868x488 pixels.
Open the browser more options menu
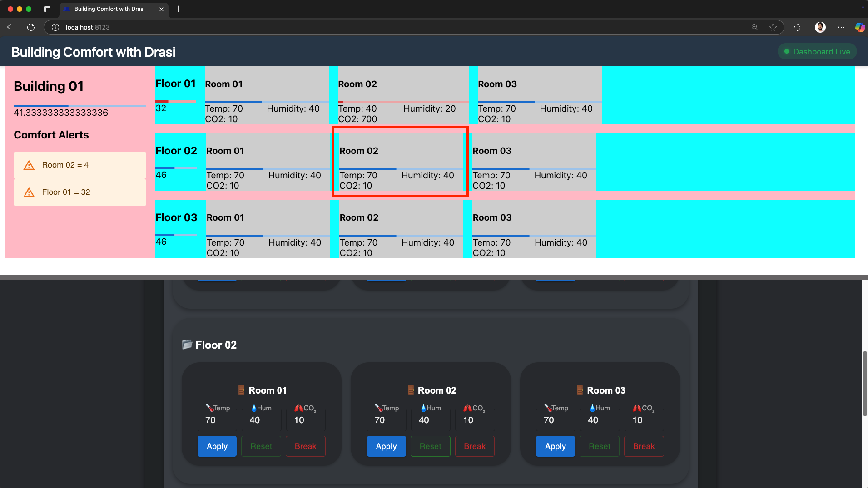[841, 27]
